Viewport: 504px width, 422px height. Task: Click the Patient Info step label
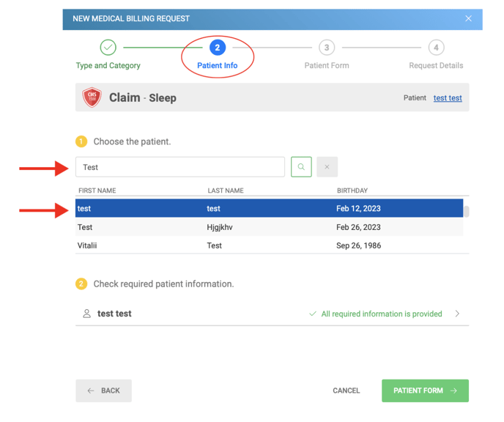pos(218,65)
